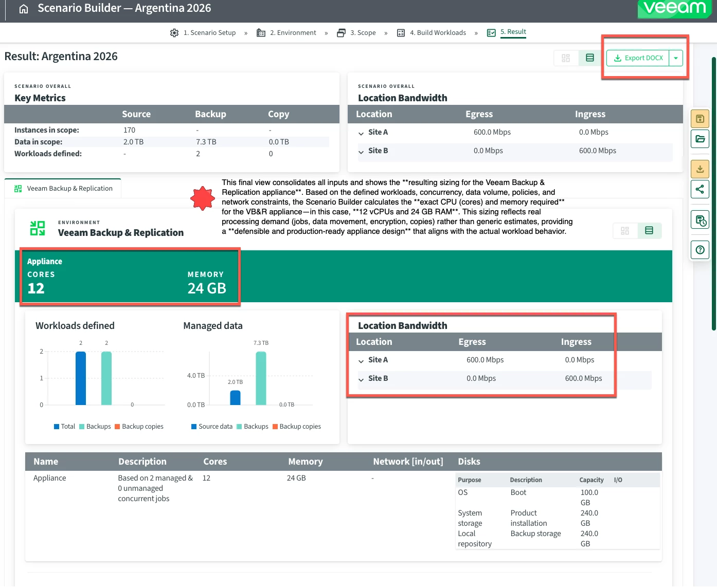
Task: Click the help question mark icon
Action: [x=700, y=250]
